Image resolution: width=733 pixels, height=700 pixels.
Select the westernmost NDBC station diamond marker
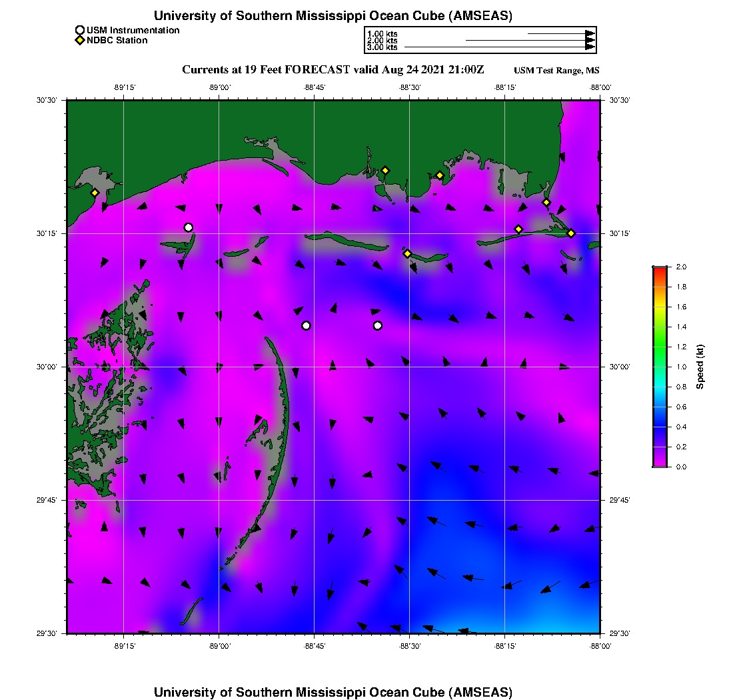pos(95,193)
